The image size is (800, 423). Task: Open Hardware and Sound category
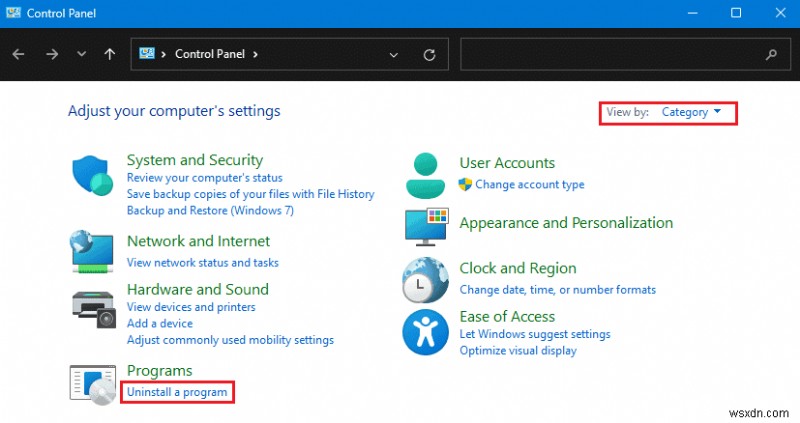(197, 289)
